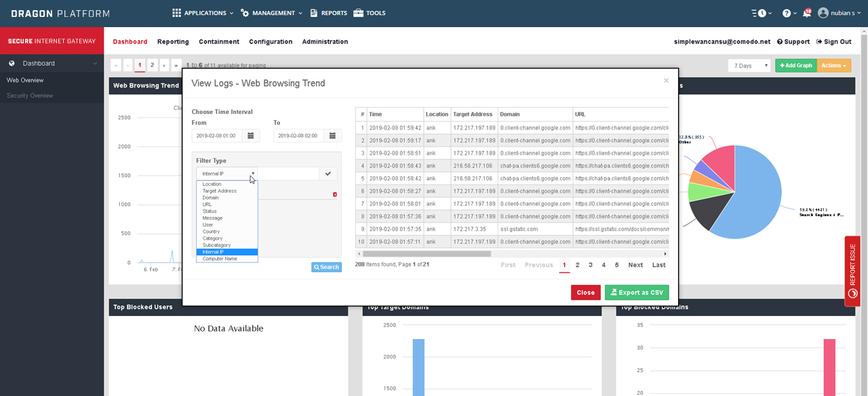This screenshot has width=868, height=396.
Task: Delete the filter using red trash icon
Action: click(x=334, y=195)
